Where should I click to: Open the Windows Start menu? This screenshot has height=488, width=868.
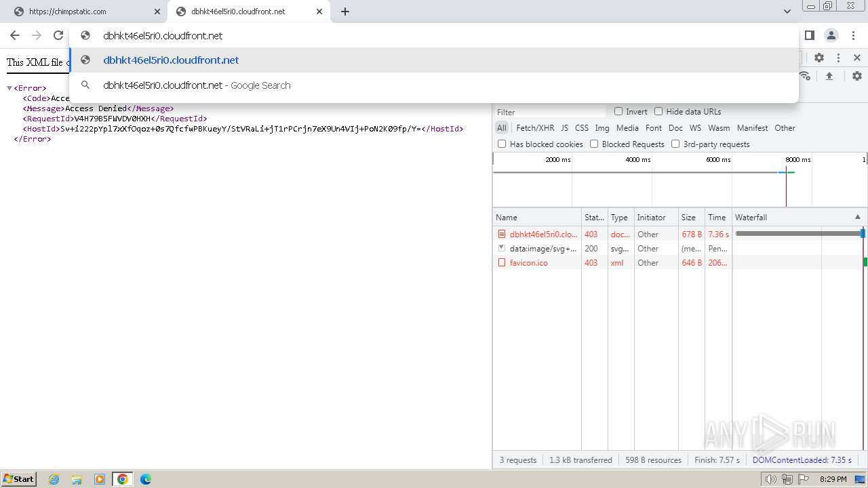18,479
